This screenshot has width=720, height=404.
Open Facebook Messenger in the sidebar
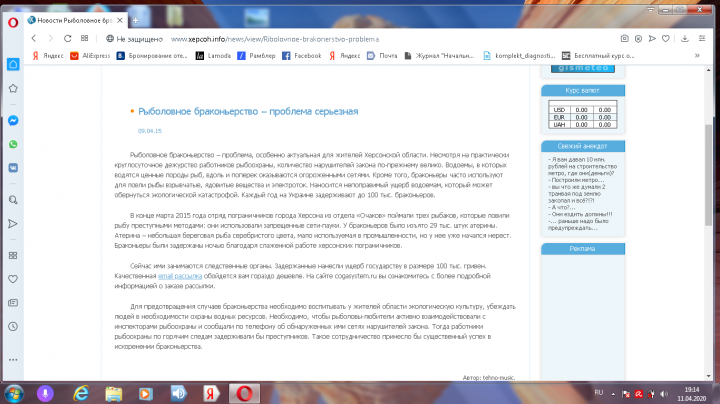coord(13,120)
